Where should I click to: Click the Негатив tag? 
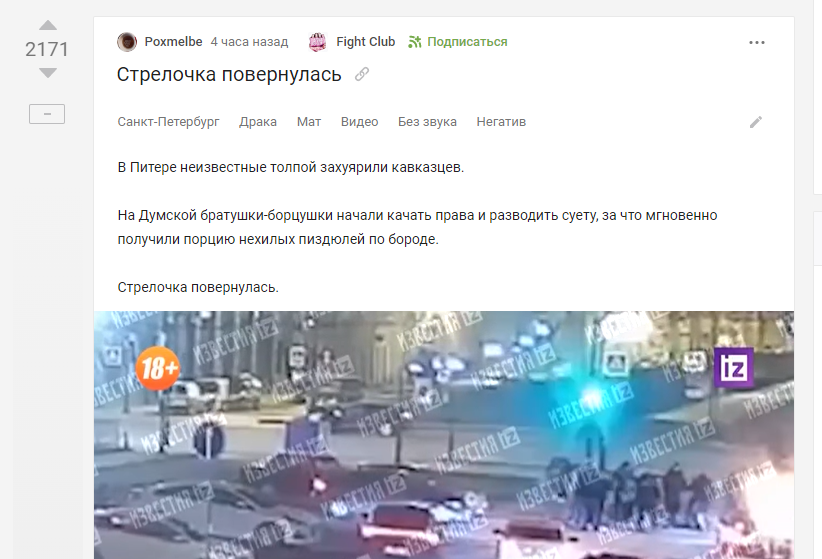501,122
